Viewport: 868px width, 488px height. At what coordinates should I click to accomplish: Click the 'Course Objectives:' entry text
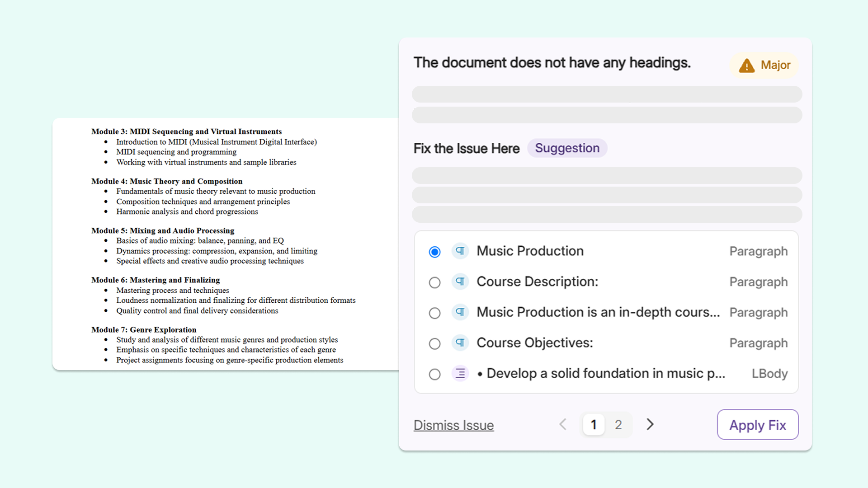pos(534,343)
